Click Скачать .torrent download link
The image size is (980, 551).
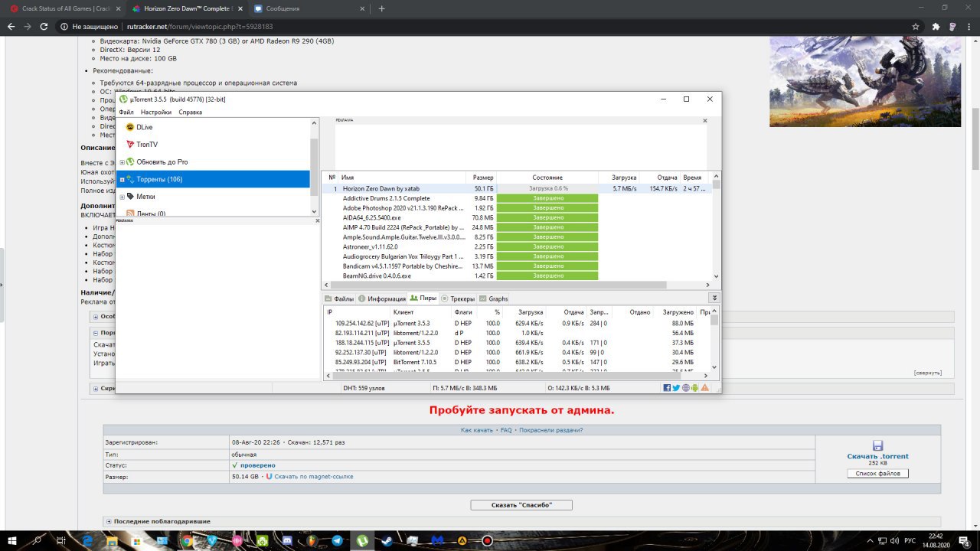tap(877, 456)
